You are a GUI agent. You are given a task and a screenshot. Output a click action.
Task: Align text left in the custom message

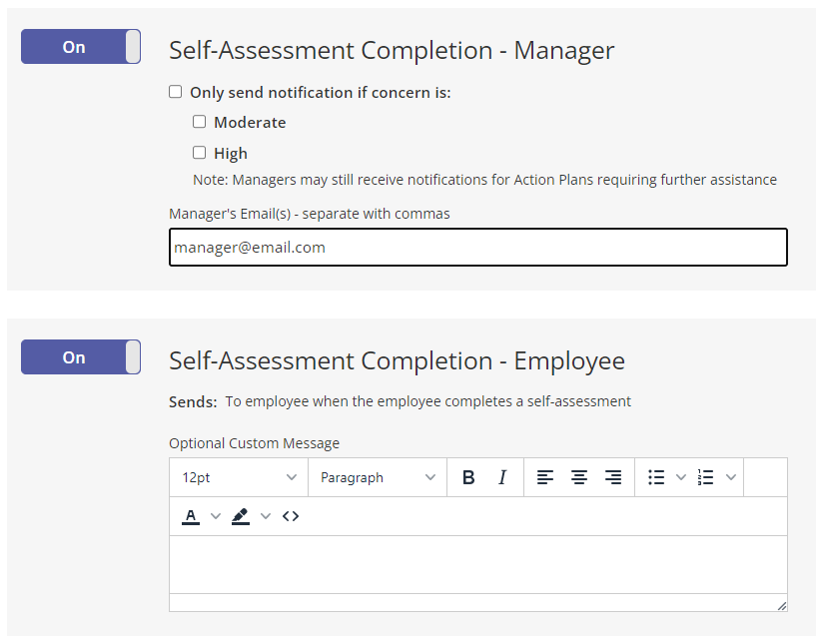pyautogui.click(x=544, y=477)
